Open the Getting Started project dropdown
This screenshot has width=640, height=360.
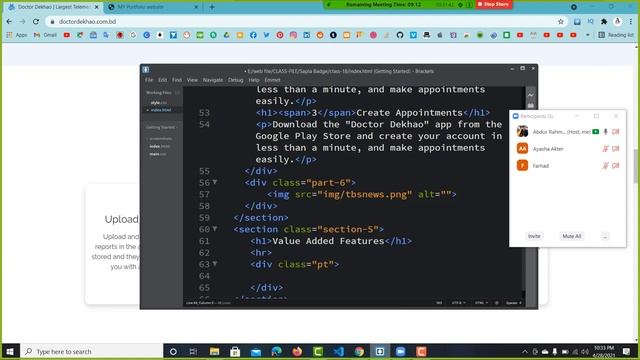(x=162, y=127)
